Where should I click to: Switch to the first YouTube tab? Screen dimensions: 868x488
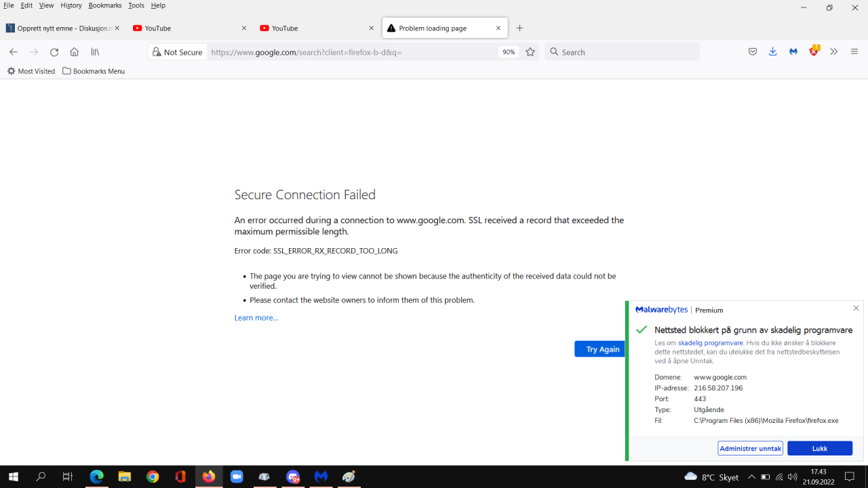(x=190, y=28)
